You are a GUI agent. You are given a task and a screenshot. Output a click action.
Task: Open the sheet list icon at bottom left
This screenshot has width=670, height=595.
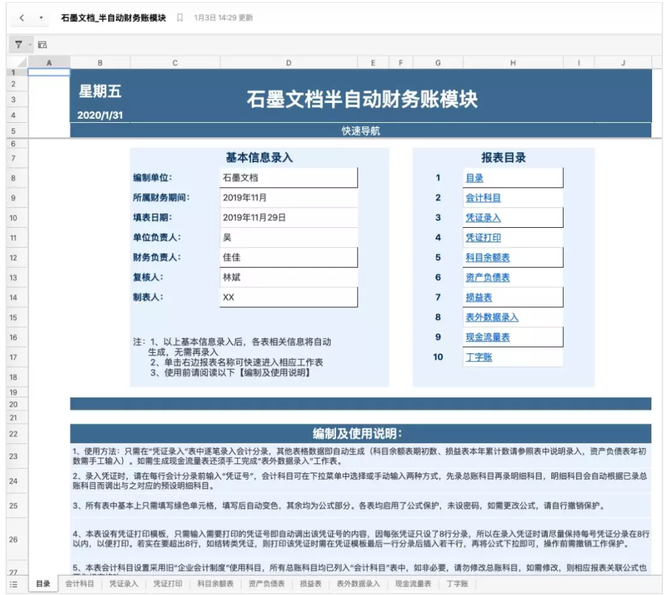pyautogui.click(x=13, y=583)
